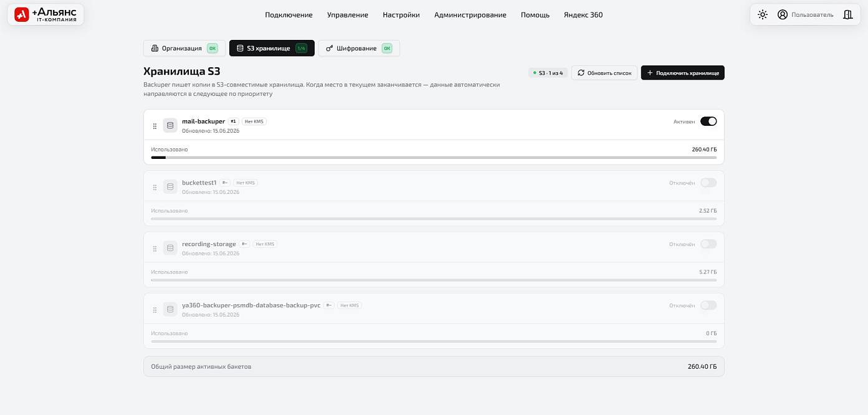Click the key icon in Шифрование tab
The image size is (868, 415).
coord(329,48)
